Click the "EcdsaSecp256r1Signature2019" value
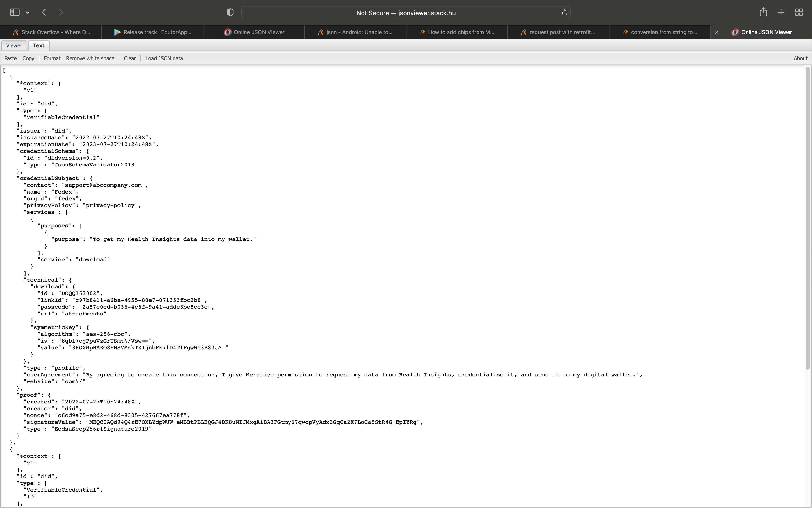The image size is (812, 508). [x=102, y=429]
